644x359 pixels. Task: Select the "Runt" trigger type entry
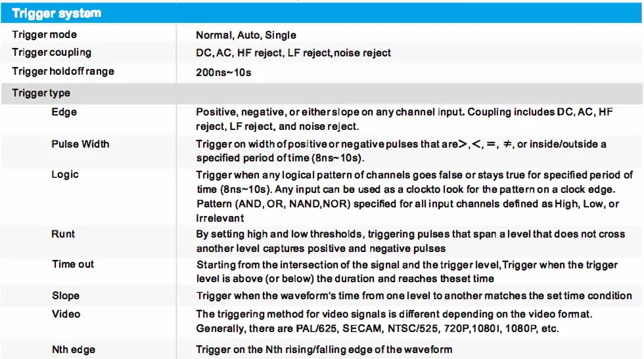(63, 234)
